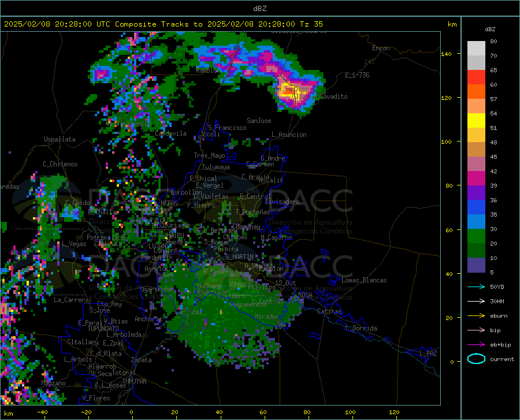This screenshot has width=520, height=420.
Task: Click the '30HM' legend label
Action: 497,302
